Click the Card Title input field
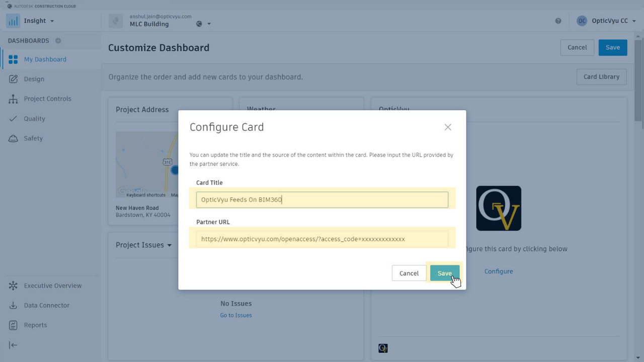Viewport: 644px width, 362px height. tap(322, 200)
